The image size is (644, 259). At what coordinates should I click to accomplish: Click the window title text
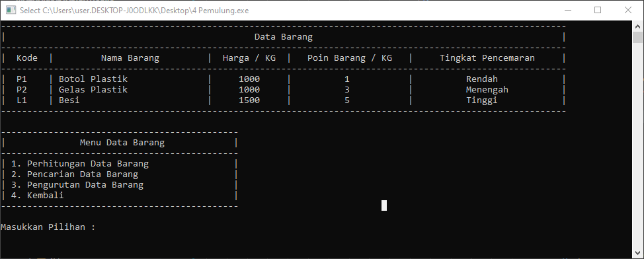(134, 11)
